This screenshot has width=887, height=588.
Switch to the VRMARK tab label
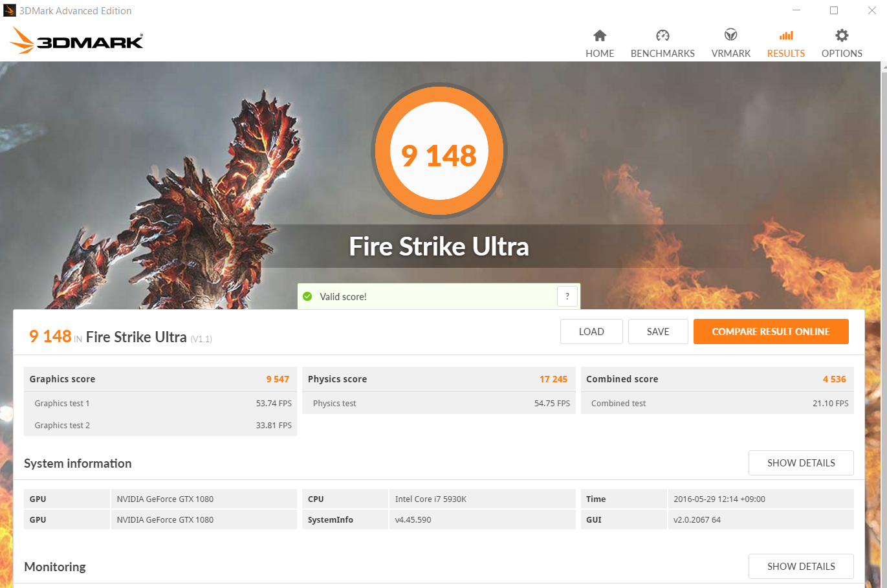coord(731,54)
